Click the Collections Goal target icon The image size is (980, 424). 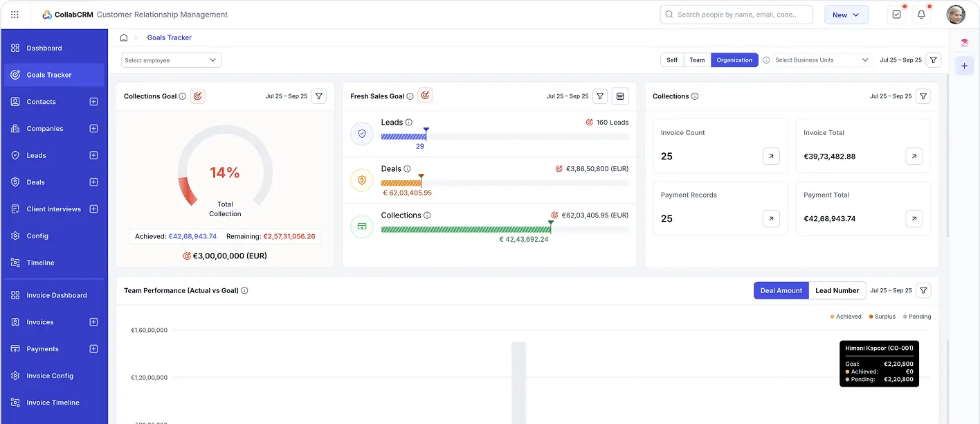(198, 96)
